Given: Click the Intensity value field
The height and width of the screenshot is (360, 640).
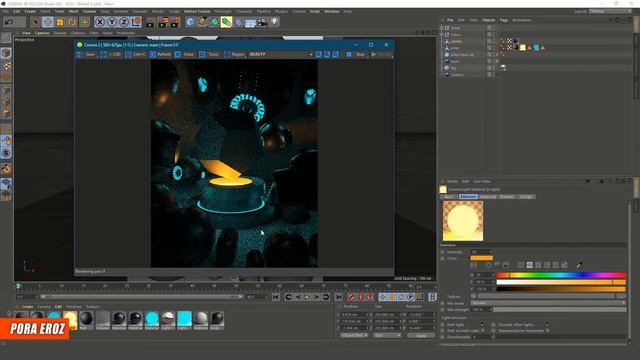Looking at the screenshot, I should (x=481, y=252).
